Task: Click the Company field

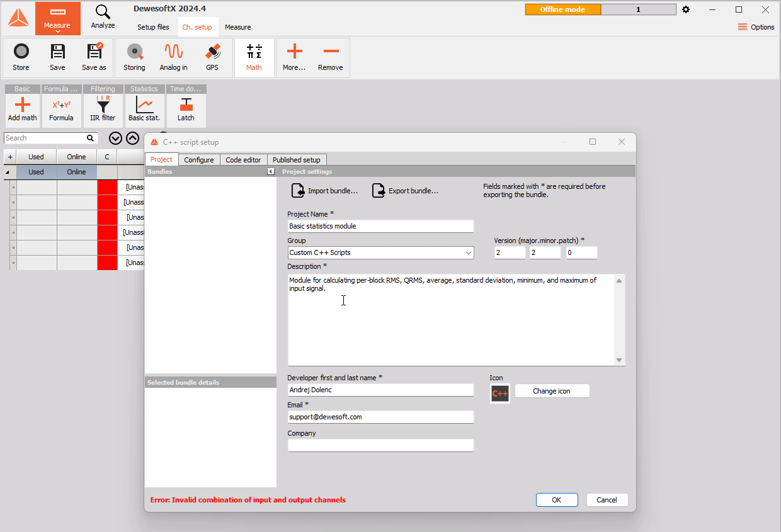Action: tap(380, 445)
